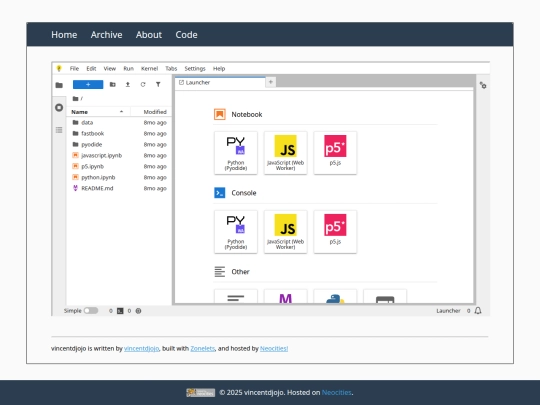
Task: Select the pyodide folder
Action: pyautogui.click(x=119, y=145)
